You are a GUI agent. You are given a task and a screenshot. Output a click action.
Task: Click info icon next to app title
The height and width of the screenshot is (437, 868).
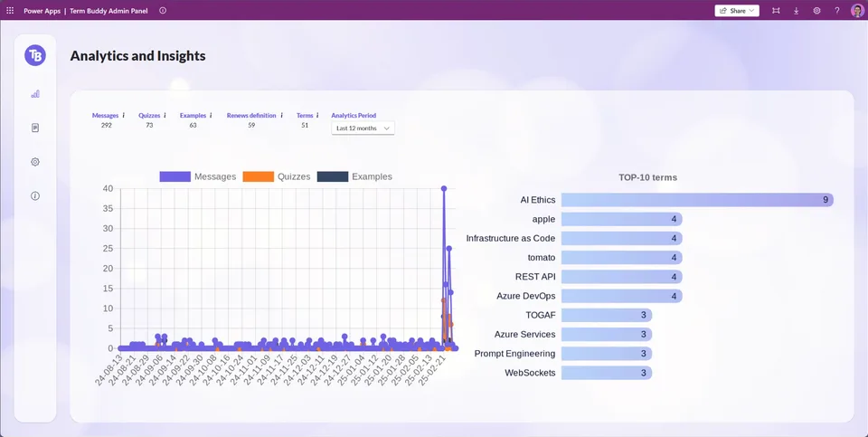point(162,11)
